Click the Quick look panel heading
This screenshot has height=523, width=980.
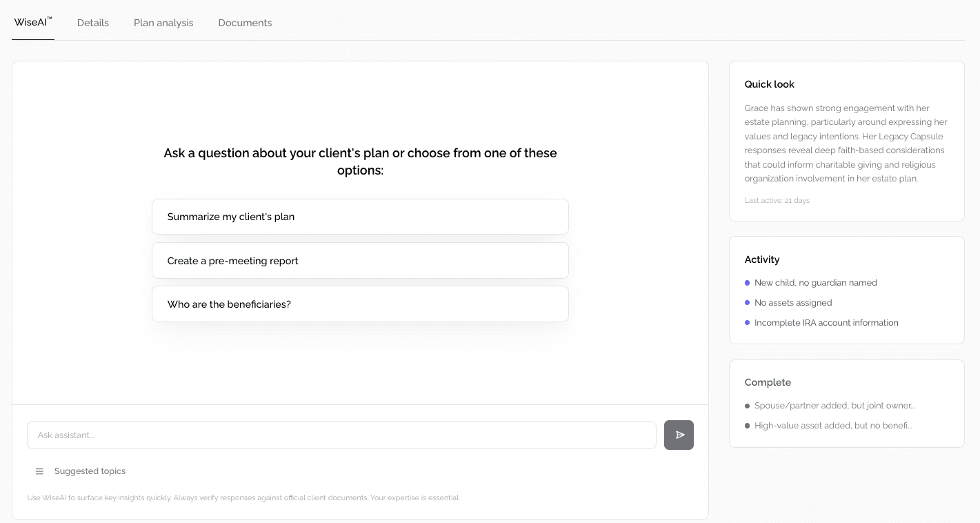769,83
